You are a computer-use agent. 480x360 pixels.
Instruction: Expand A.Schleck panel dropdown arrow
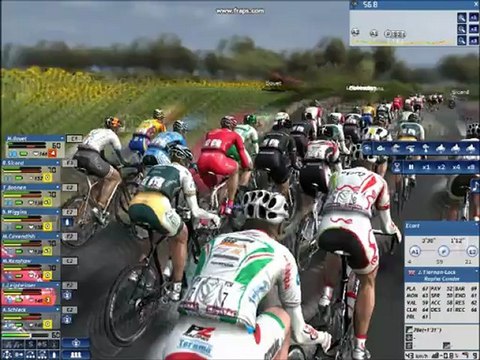pyautogui.click(x=58, y=309)
